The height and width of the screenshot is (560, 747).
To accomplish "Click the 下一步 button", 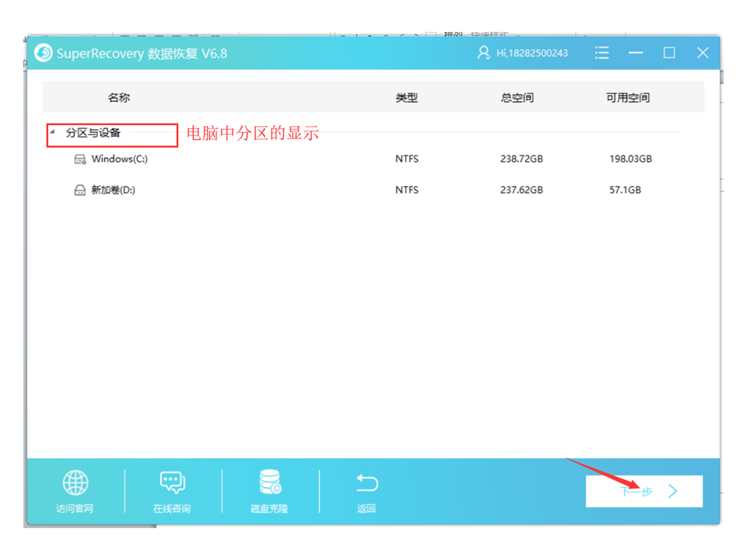I will pyautogui.click(x=644, y=490).
